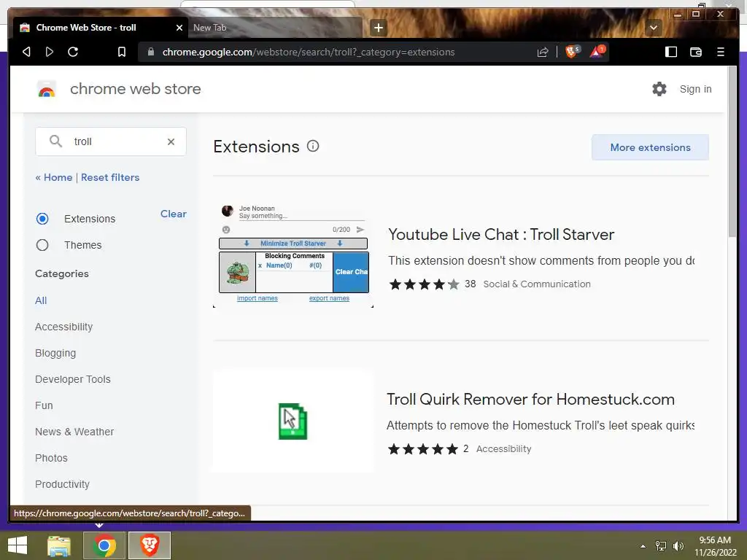Open Troll Quirk Remover thumbnail icon
747x560 pixels.
[293, 421]
